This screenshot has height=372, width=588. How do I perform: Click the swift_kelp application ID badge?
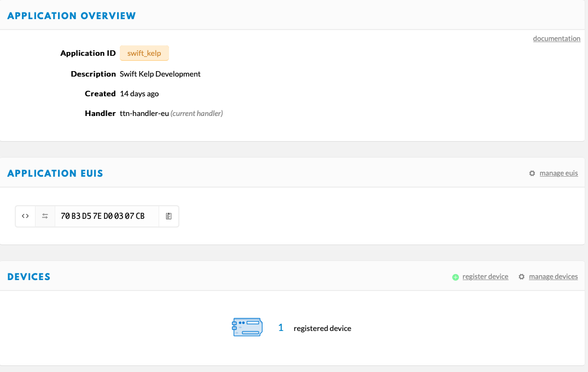point(144,53)
